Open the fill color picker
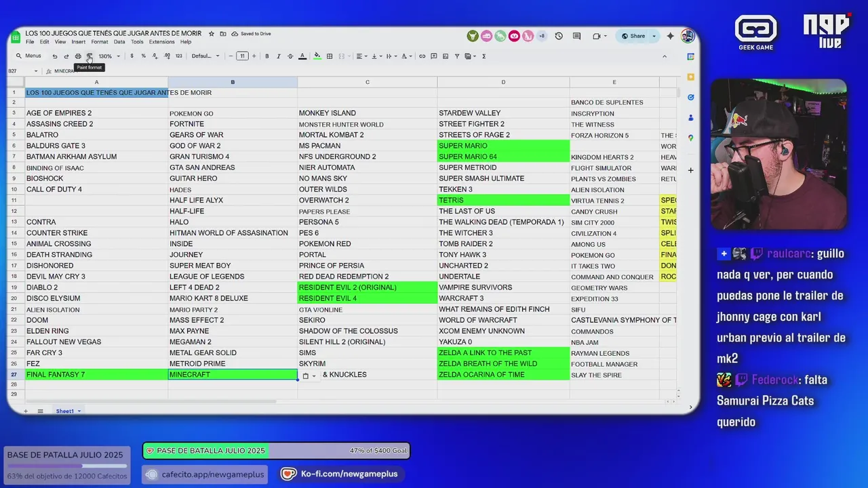 [x=317, y=56]
